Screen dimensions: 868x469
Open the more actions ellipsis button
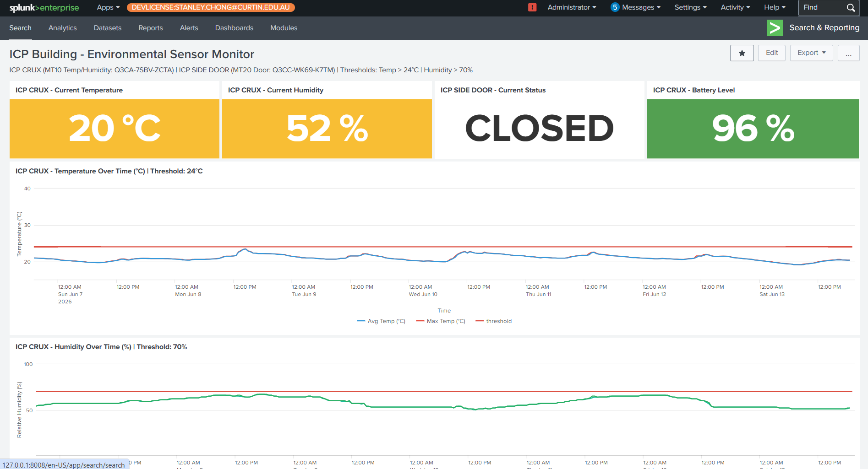click(848, 53)
